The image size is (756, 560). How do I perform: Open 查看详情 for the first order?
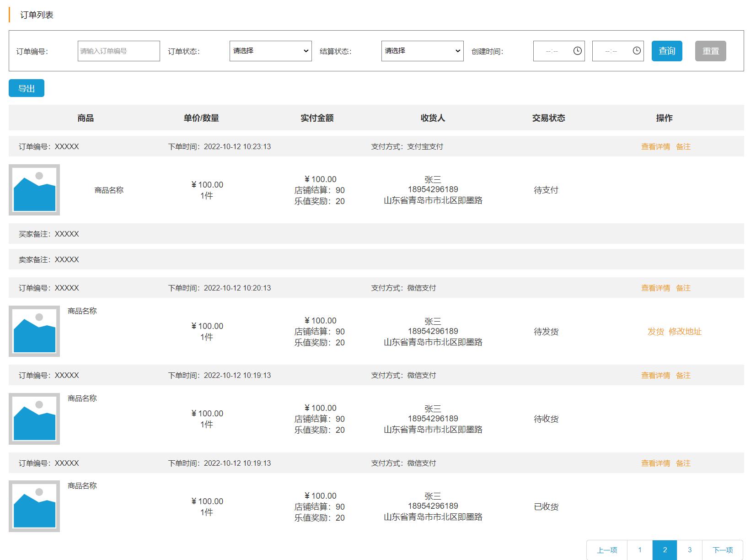[655, 147]
